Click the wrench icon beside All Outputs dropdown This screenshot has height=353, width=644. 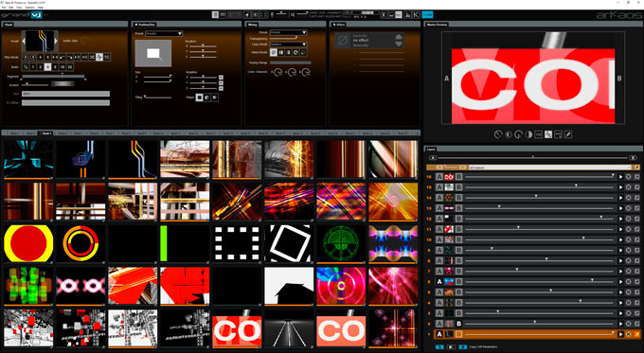pyautogui.click(x=637, y=168)
